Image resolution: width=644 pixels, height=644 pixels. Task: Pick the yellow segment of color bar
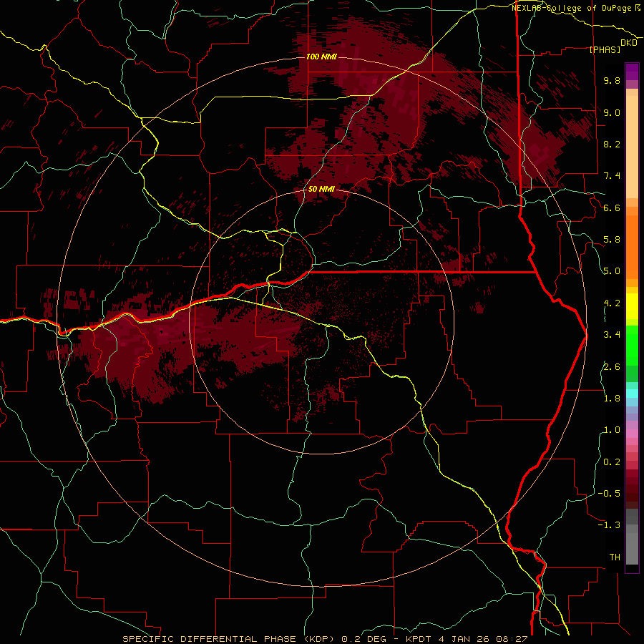632,306
